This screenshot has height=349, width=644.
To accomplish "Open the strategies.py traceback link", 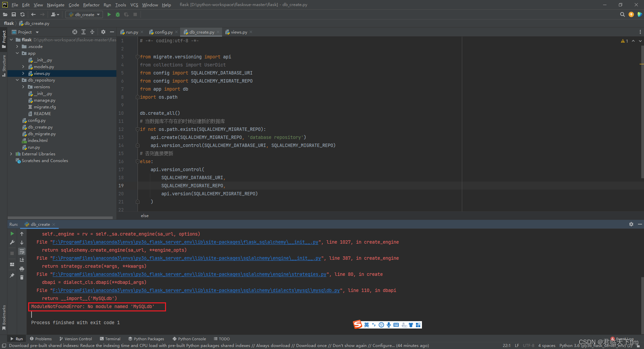I will click(x=190, y=274).
